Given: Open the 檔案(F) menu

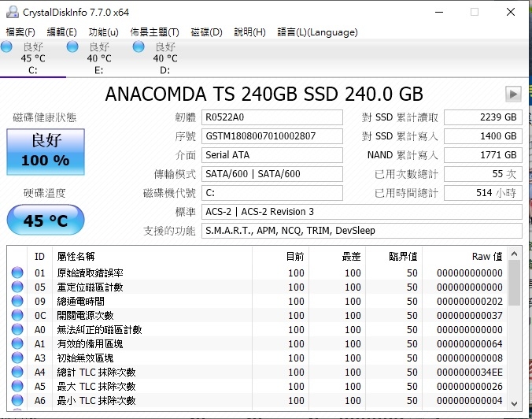Looking at the screenshot, I should tap(20, 32).
